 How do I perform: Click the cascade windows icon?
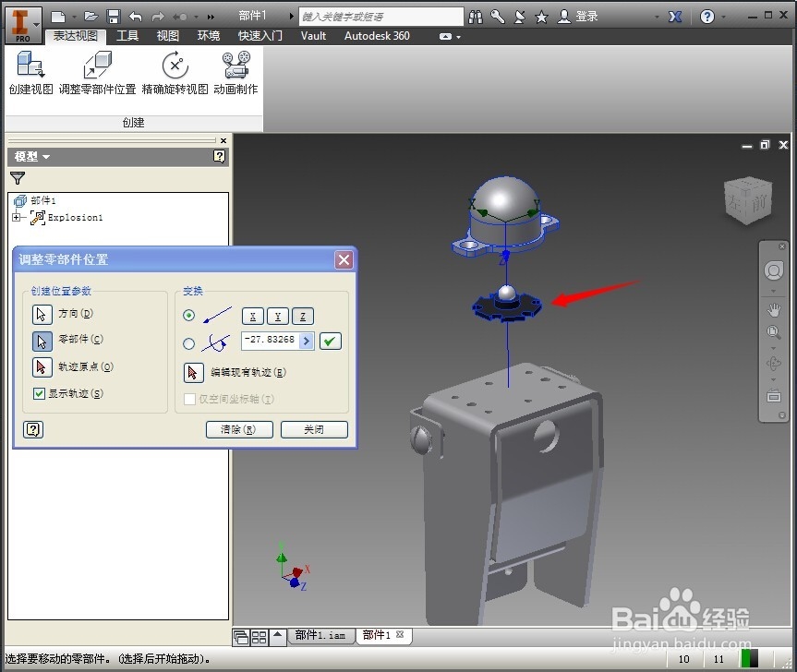pyautogui.click(x=241, y=637)
